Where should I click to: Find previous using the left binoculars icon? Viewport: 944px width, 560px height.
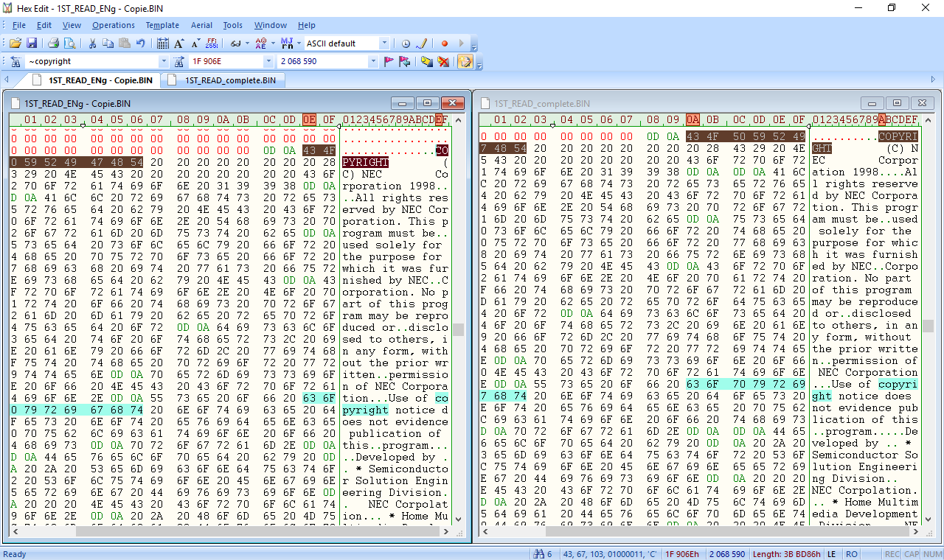[x=16, y=62]
